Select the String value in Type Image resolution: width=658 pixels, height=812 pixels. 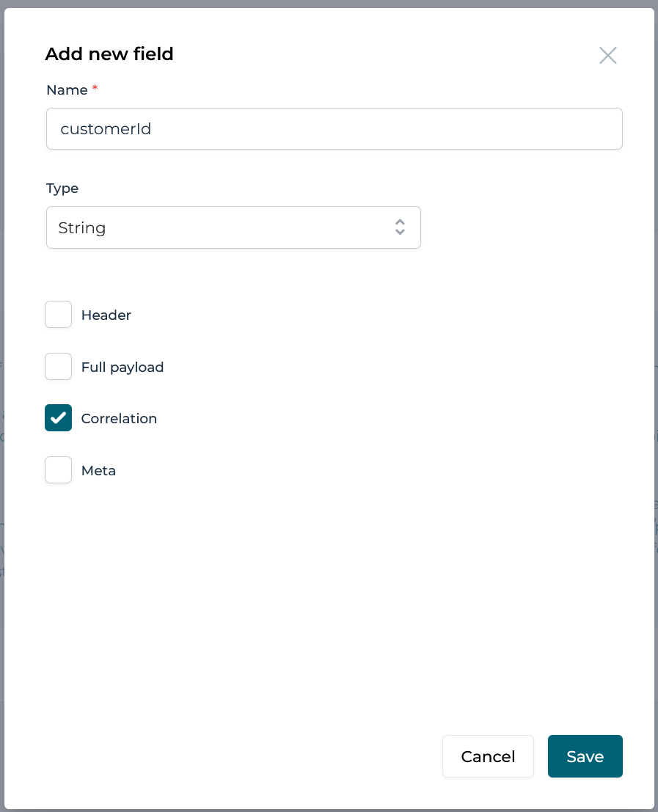click(82, 228)
